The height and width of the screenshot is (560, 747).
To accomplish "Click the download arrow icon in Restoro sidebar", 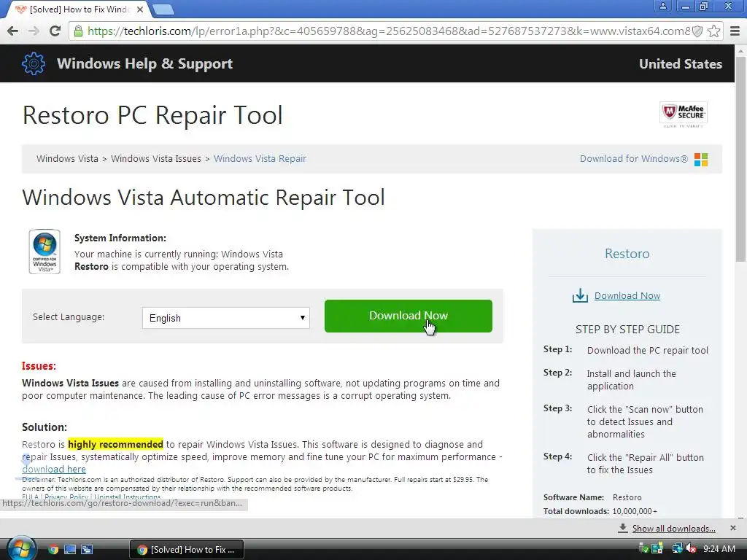I will 580,296.
